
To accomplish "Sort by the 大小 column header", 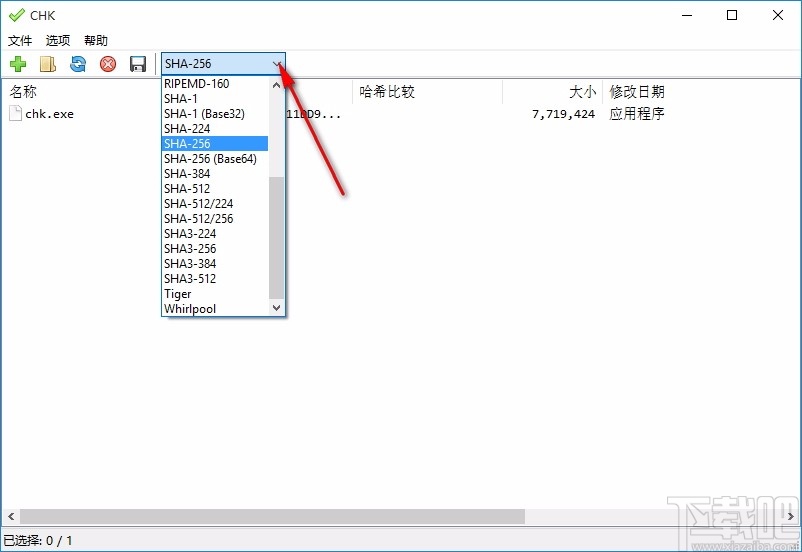I will pyautogui.click(x=552, y=92).
